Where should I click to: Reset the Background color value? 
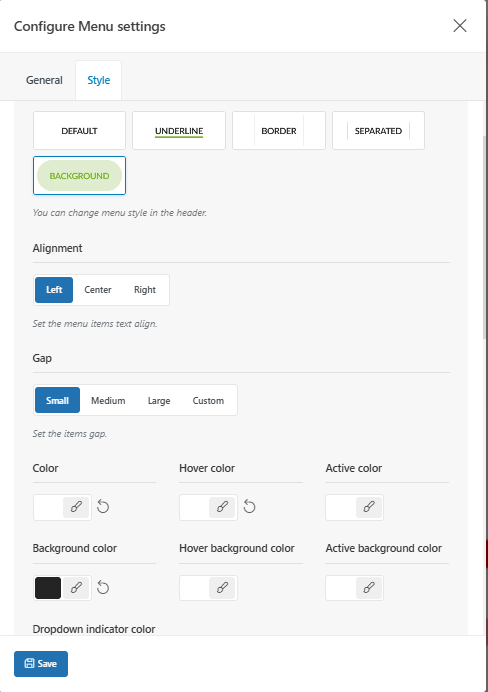[x=103, y=587]
